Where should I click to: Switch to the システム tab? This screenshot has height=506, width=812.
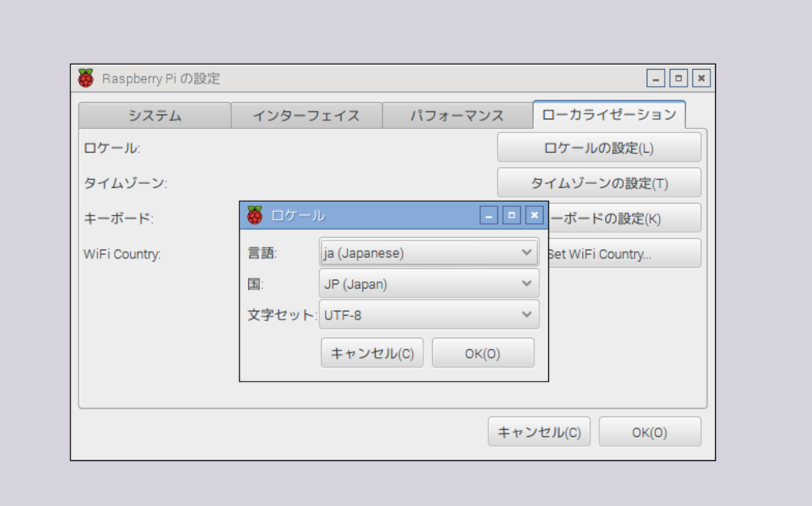tap(155, 115)
